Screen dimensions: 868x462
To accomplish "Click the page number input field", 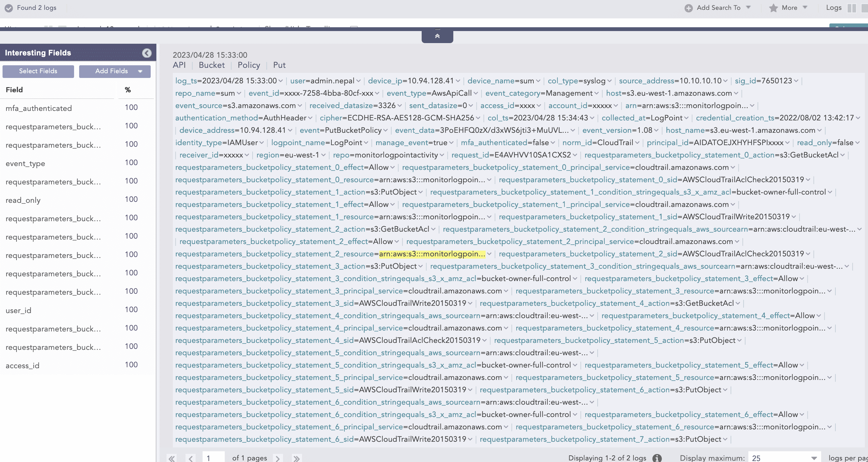I will click(213, 458).
